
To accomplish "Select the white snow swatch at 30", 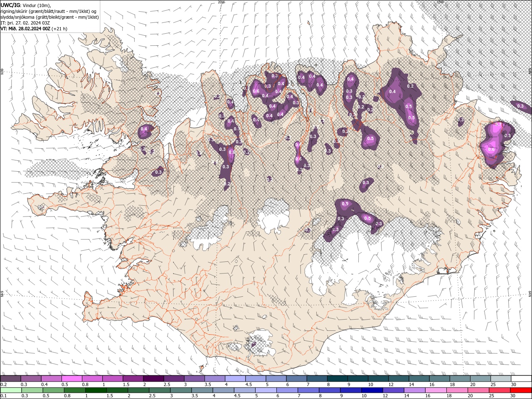I will click(x=521, y=378).
